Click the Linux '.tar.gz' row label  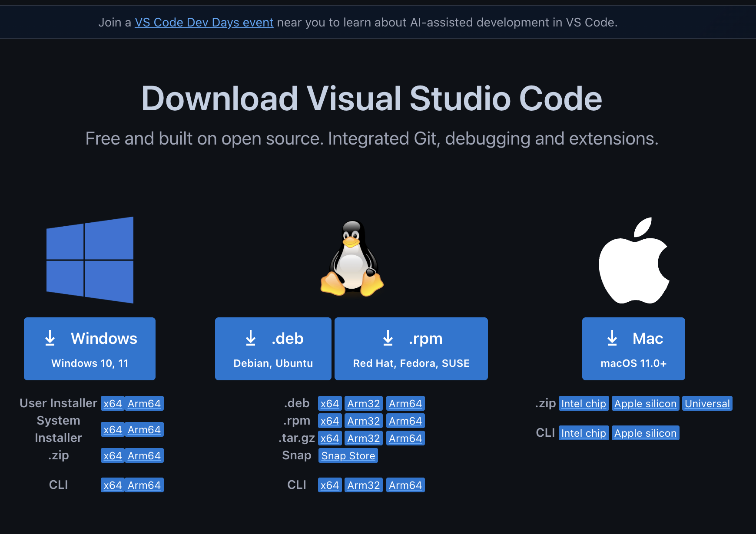click(297, 438)
